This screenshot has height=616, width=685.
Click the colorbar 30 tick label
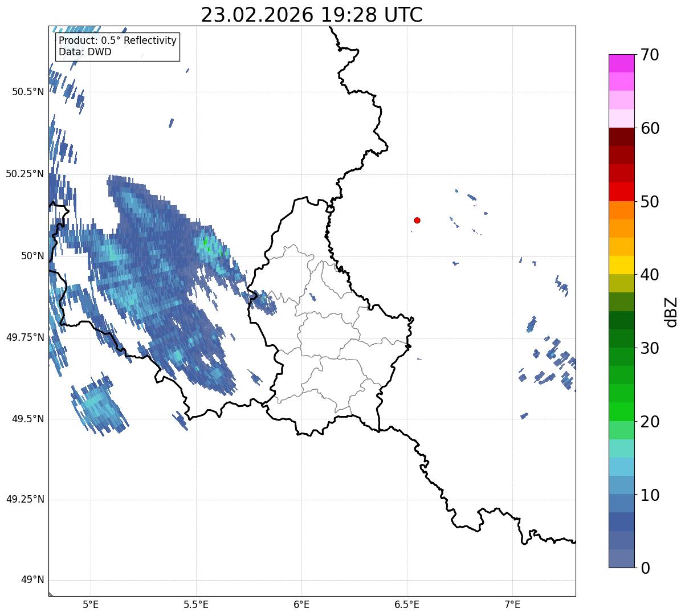[x=650, y=348]
